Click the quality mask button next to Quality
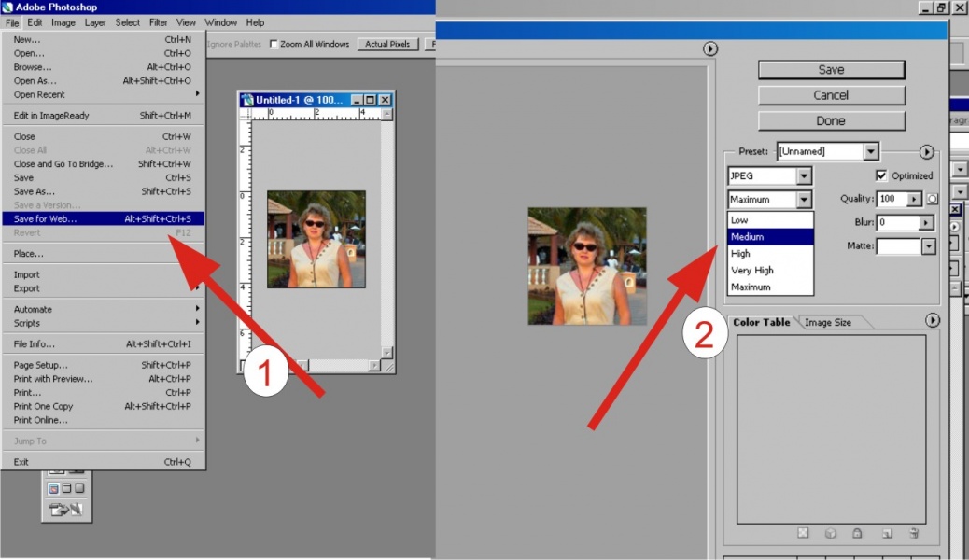The image size is (969, 560). [932, 199]
